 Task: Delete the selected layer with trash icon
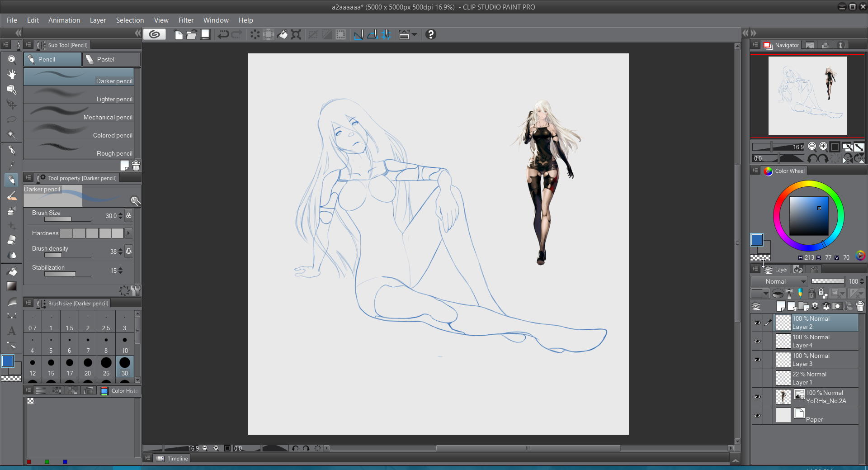860,306
